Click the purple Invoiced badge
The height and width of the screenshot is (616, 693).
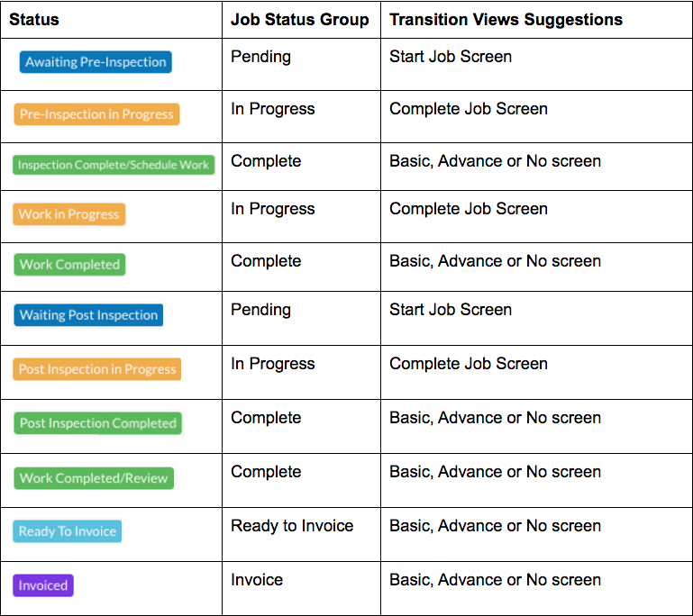(43, 585)
